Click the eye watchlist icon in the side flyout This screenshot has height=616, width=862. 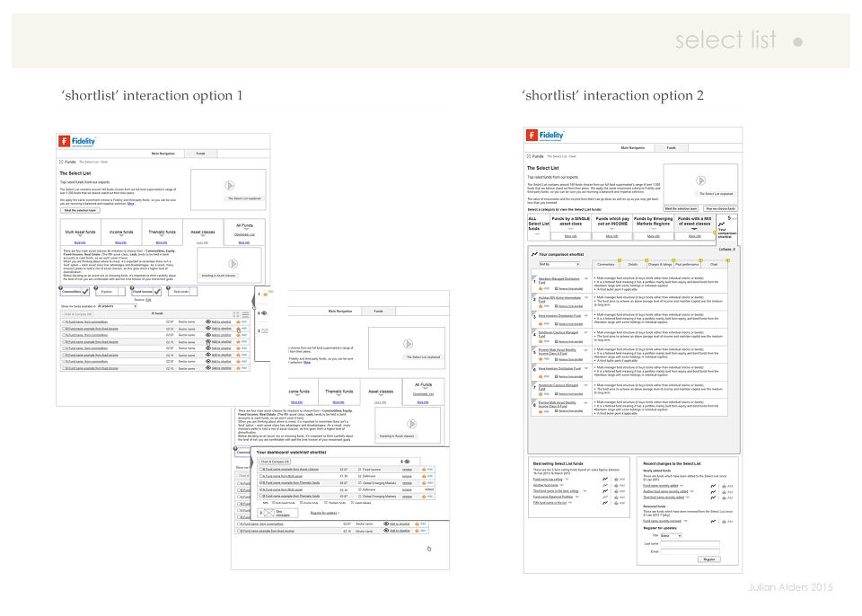tap(264, 313)
